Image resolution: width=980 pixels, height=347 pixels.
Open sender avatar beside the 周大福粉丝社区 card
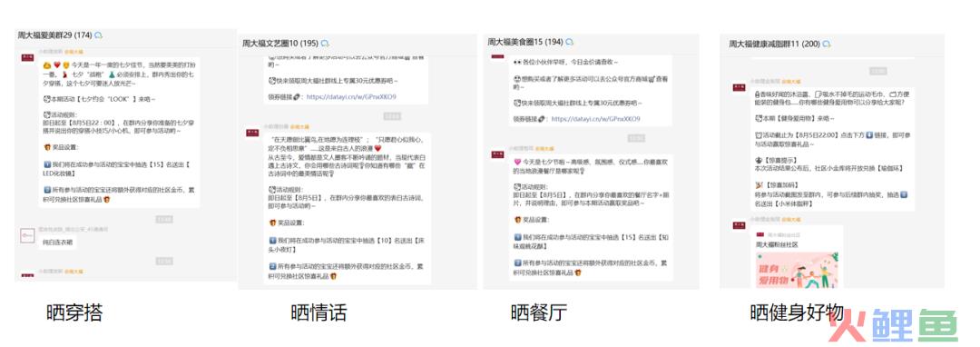pos(738,226)
